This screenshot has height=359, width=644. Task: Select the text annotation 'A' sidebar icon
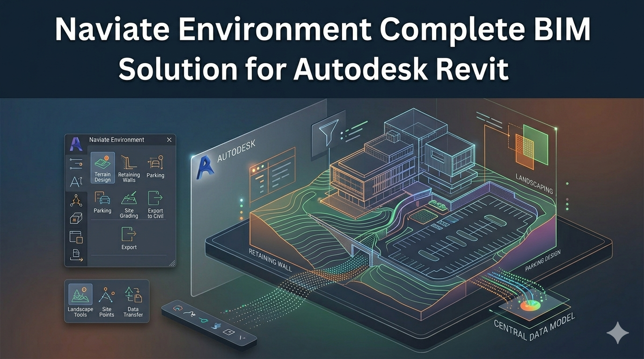(76, 182)
